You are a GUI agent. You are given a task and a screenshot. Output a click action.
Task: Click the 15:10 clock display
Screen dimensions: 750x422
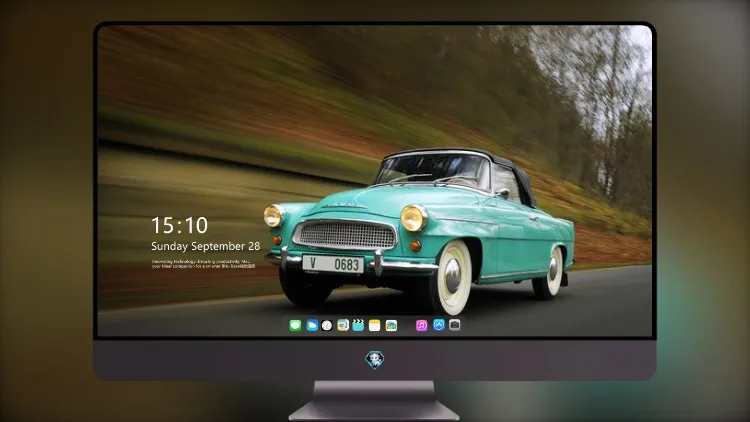[x=179, y=225]
